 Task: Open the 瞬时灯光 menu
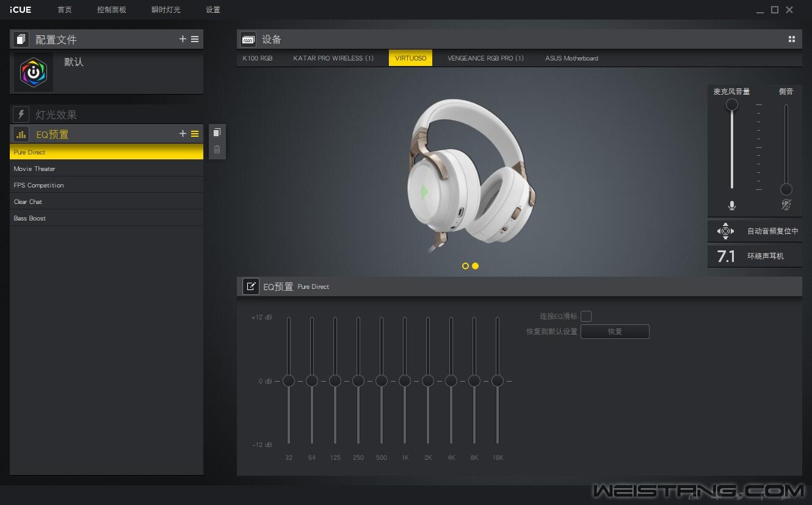[x=166, y=10]
